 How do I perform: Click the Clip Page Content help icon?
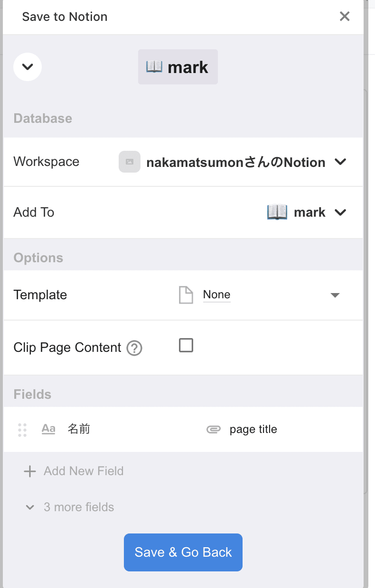(134, 348)
